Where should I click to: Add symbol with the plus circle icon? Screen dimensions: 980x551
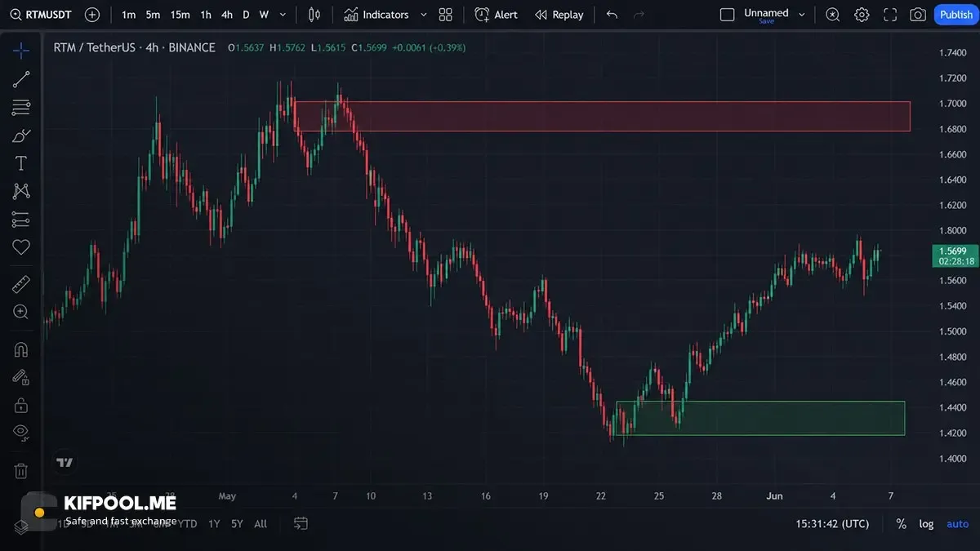coord(92,15)
